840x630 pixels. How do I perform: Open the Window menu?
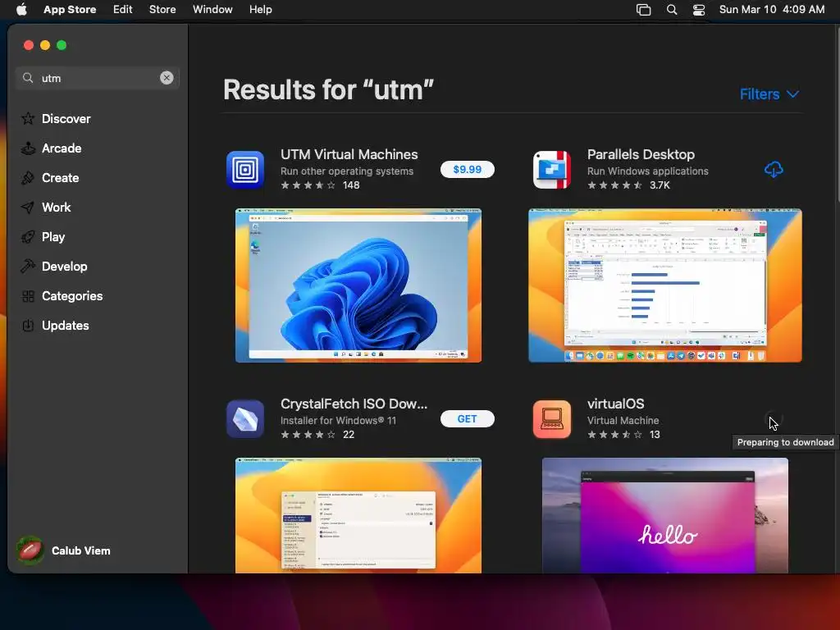212,9
